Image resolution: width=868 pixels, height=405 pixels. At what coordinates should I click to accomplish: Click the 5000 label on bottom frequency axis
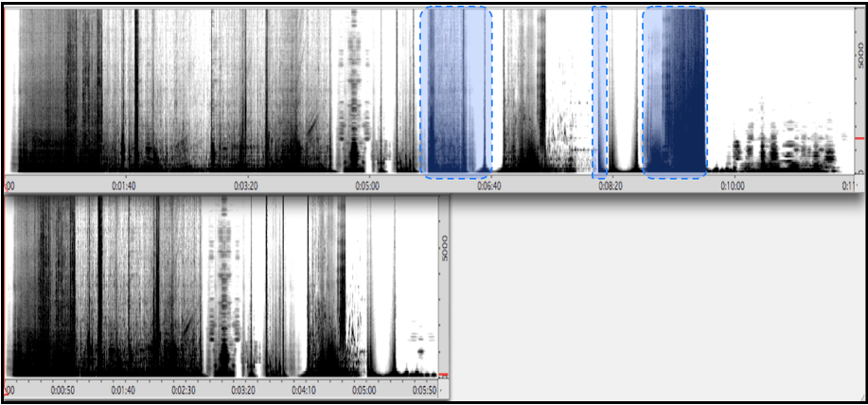pyautogui.click(x=443, y=248)
